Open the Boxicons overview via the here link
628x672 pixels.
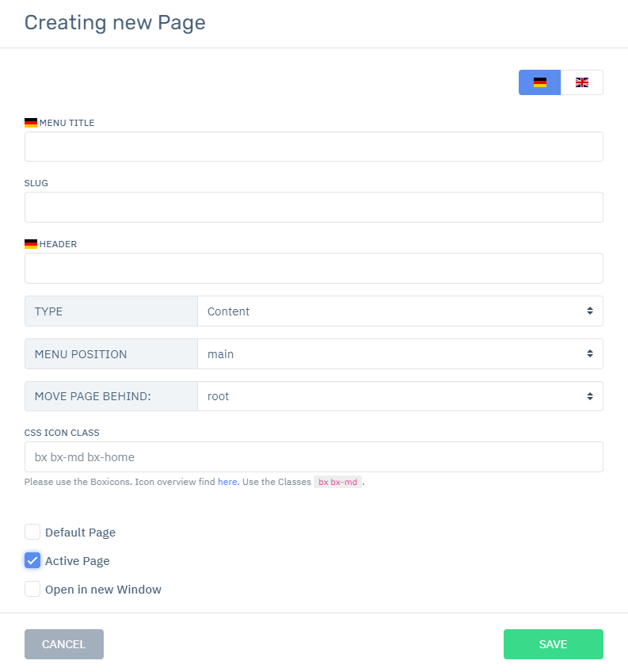pos(226,482)
